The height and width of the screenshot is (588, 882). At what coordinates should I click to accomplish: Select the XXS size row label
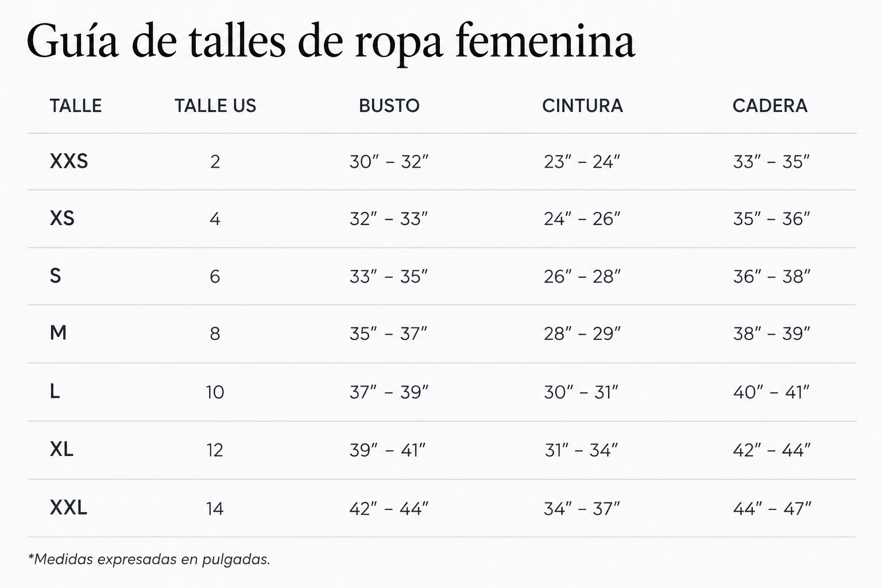(x=69, y=161)
